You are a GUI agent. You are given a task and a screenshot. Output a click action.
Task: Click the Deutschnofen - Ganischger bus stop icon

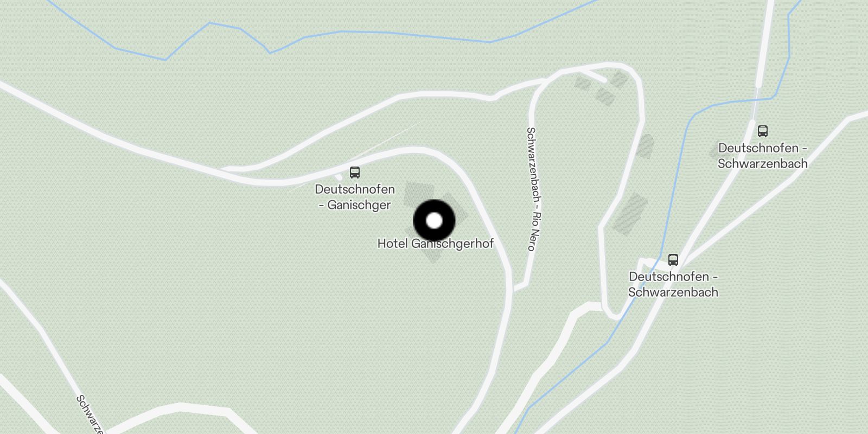[355, 173]
